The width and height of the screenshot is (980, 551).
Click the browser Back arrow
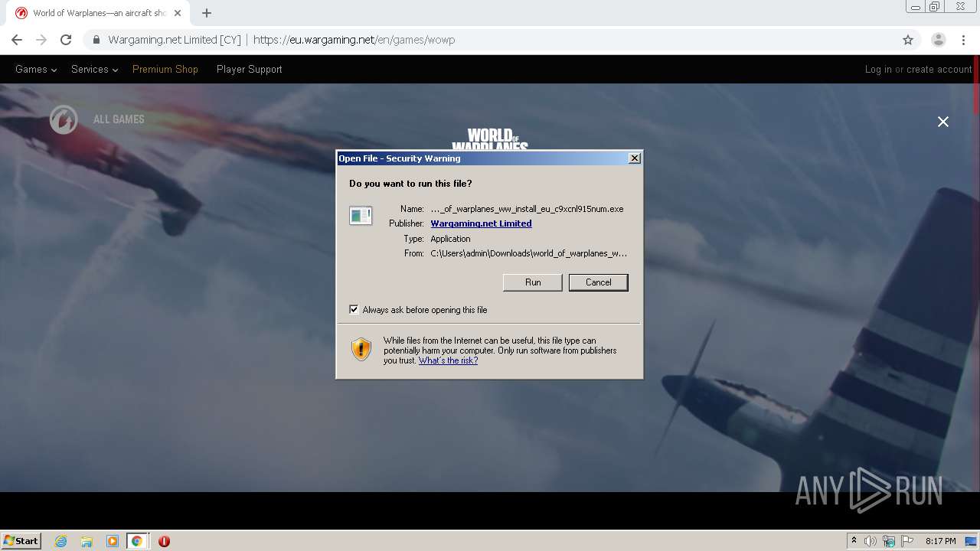point(17,40)
